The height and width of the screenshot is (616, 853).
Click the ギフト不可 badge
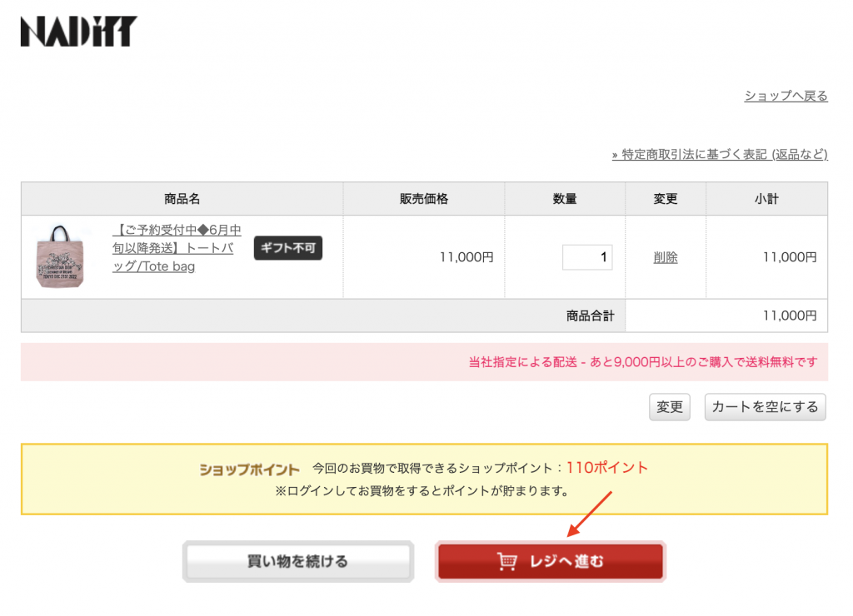[x=287, y=248]
